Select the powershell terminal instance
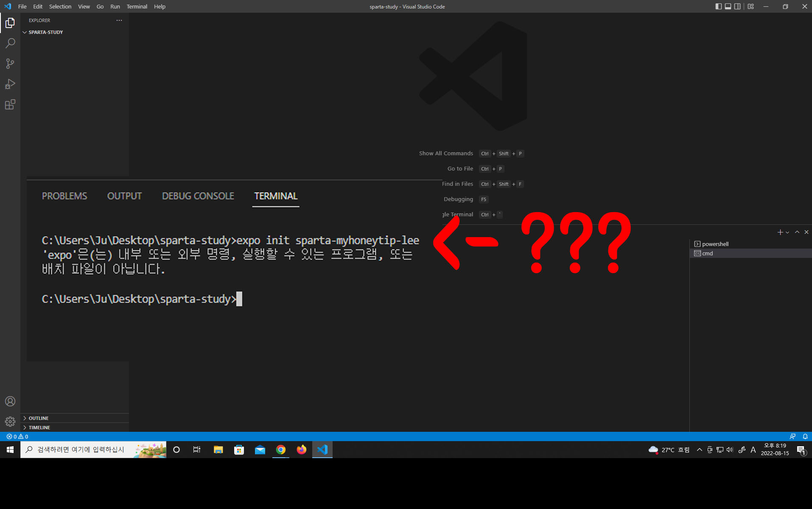This screenshot has width=812, height=509. pyautogui.click(x=751, y=244)
